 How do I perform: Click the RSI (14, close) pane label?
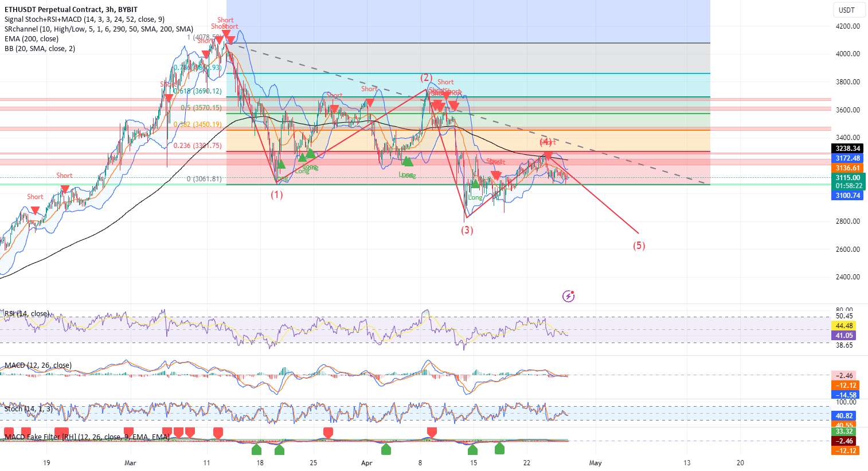(27, 314)
